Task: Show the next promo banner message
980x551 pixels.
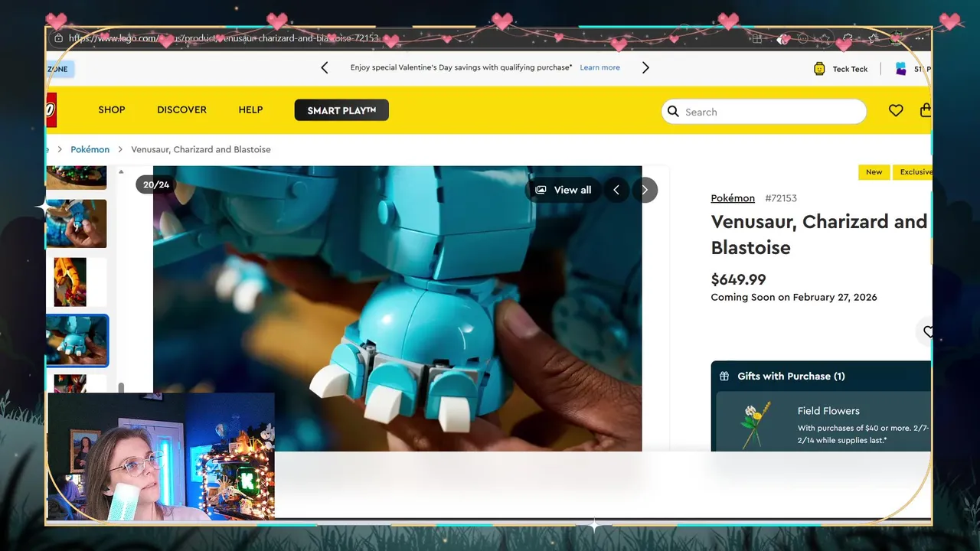Action: coord(645,67)
